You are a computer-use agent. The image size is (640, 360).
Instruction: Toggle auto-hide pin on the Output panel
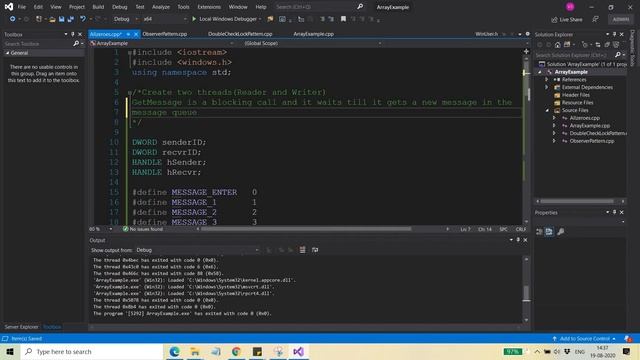click(518, 240)
